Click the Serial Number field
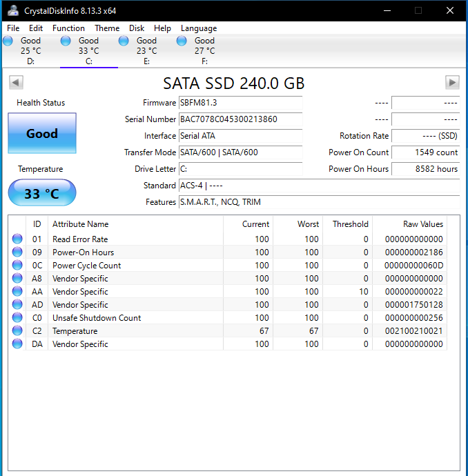Screen dimensions: 468x476 coord(240,119)
